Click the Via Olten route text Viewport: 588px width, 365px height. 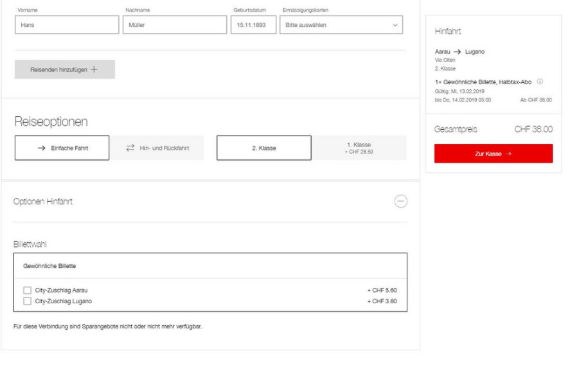[445, 60]
